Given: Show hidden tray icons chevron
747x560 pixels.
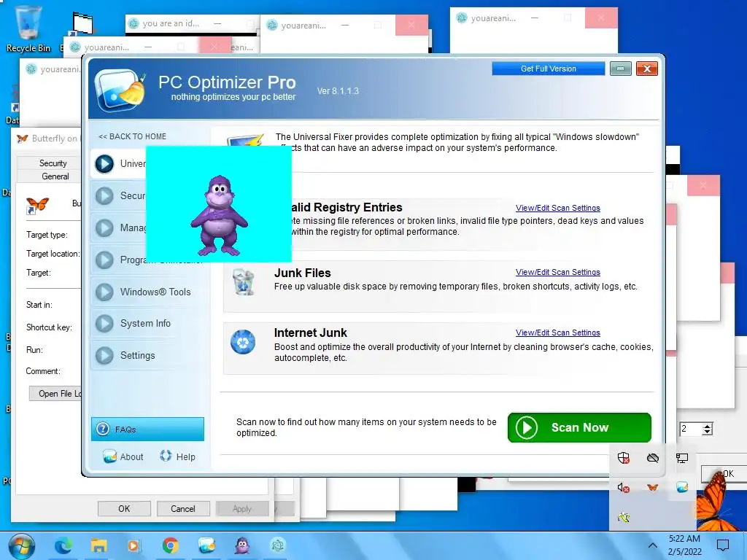Looking at the screenshot, I should pyautogui.click(x=653, y=545).
